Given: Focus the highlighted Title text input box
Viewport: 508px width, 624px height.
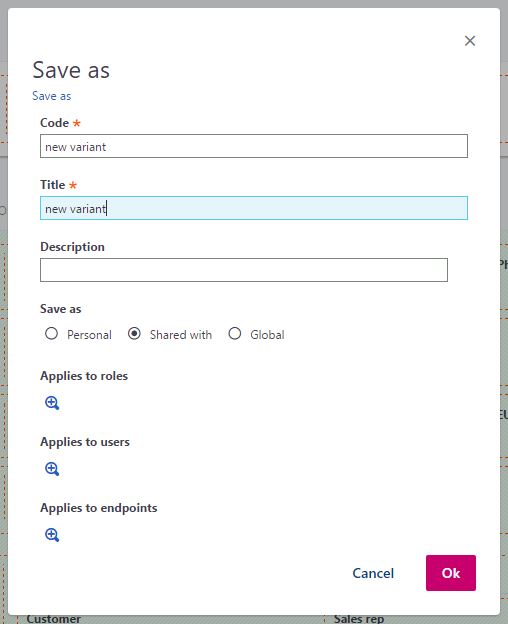Looking at the screenshot, I should tap(254, 208).
